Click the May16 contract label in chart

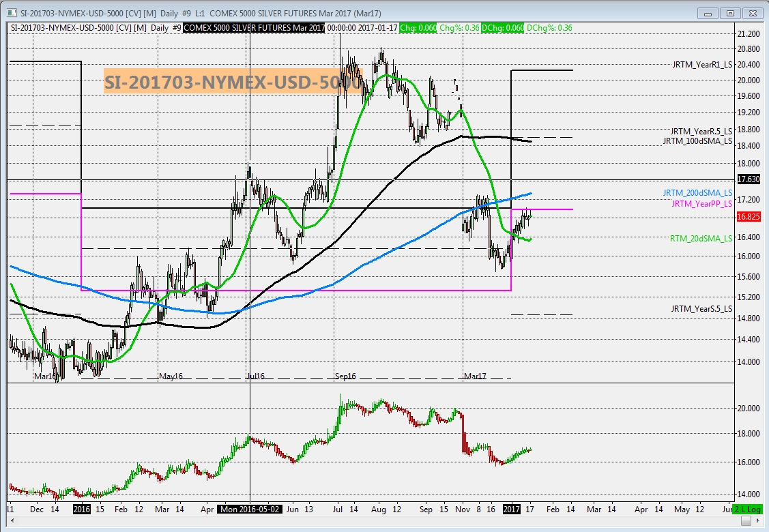171,376
